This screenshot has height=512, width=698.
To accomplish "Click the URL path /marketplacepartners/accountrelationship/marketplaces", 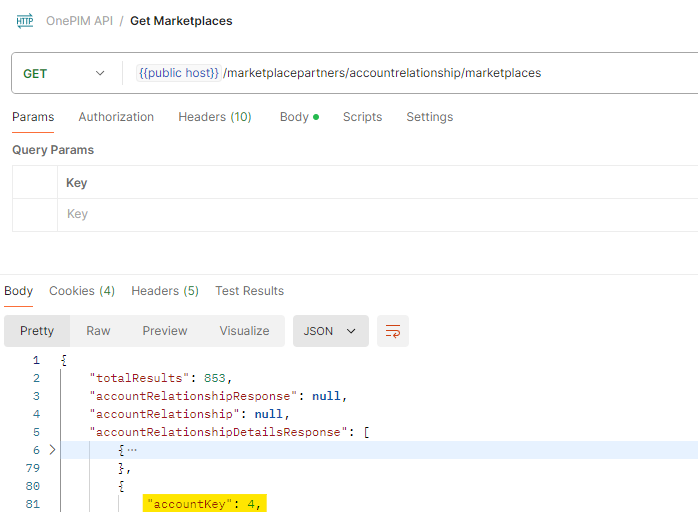I will [x=382, y=73].
